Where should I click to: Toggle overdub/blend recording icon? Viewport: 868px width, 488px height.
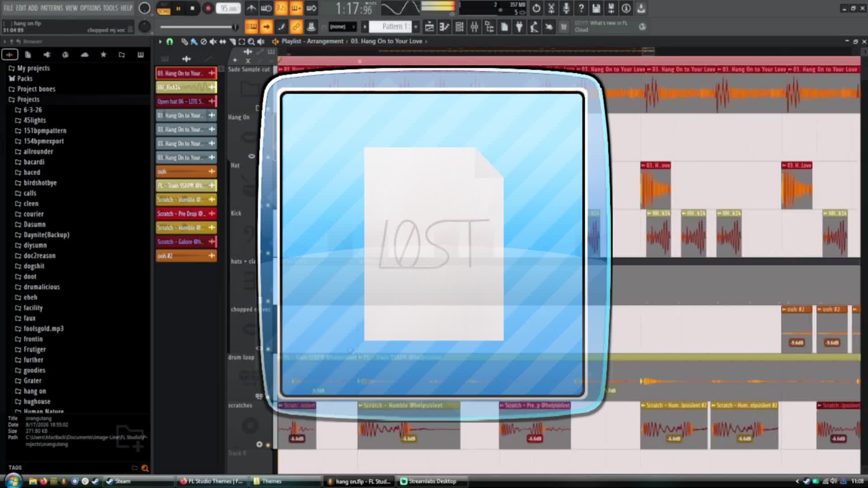pos(296,8)
